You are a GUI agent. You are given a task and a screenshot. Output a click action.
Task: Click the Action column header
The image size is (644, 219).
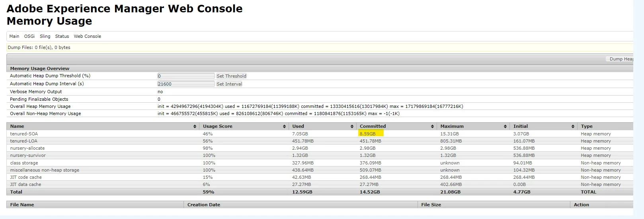click(582, 205)
